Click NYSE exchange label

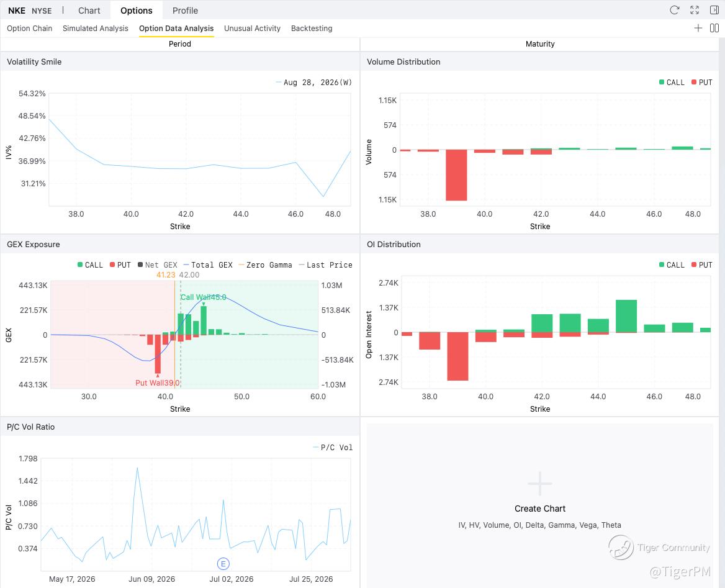tap(42, 11)
